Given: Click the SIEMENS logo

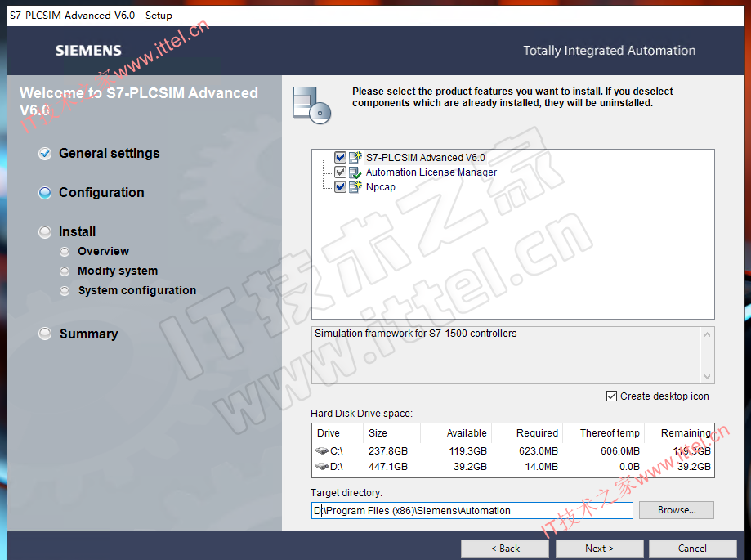Looking at the screenshot, I should click(88, 51).
